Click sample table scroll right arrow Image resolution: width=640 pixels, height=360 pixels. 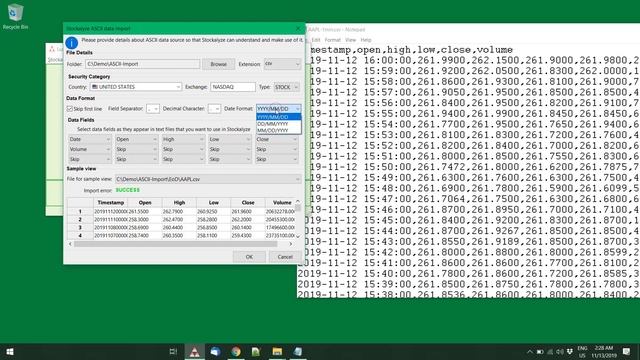click(291, 244)
